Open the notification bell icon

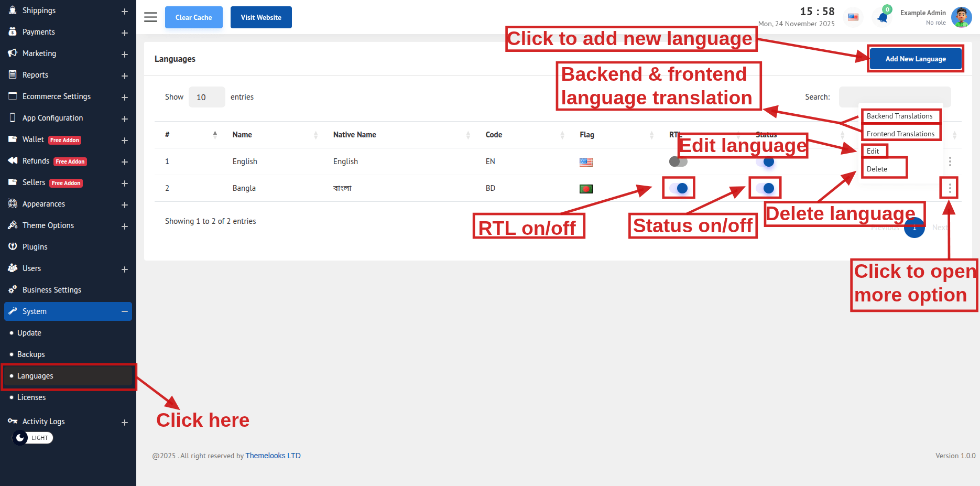pyautogui.click(x=883, y=18)
